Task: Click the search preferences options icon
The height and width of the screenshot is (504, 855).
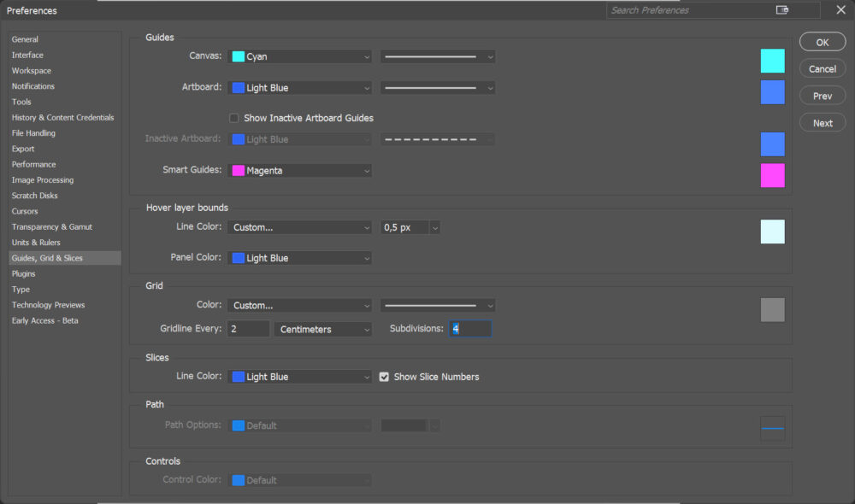Action: tap(781, 10)
